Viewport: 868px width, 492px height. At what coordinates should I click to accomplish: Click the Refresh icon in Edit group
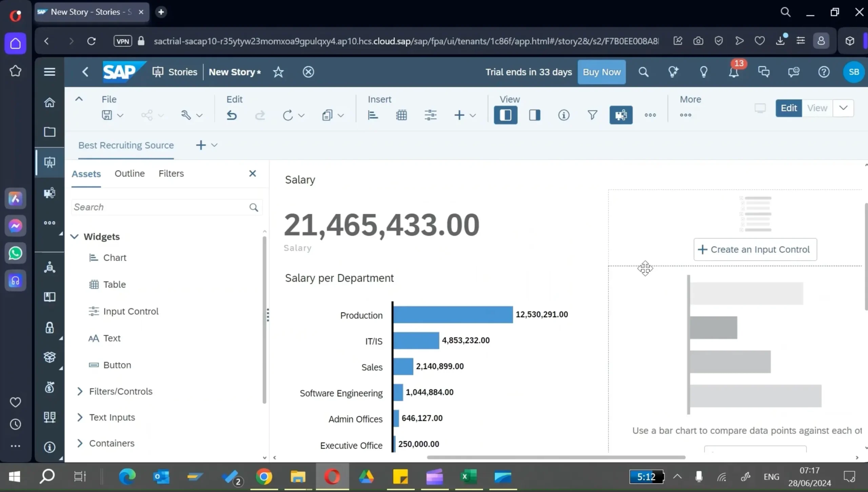click(x=288, y=115)
